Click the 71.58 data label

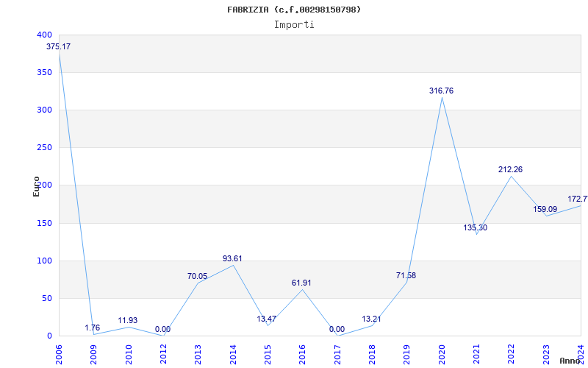(406, 275)
